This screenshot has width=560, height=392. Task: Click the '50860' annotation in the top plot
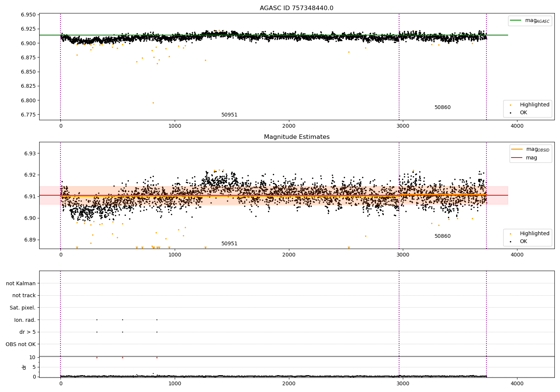click(x=442, y=108)
